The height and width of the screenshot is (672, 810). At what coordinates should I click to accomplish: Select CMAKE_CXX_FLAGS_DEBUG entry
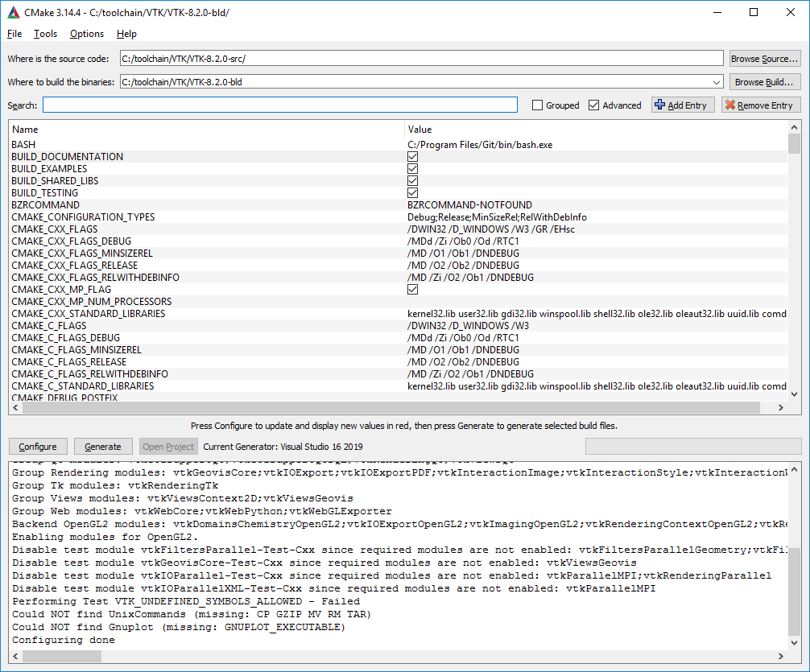pyautogui.click(x=72, y=241)
